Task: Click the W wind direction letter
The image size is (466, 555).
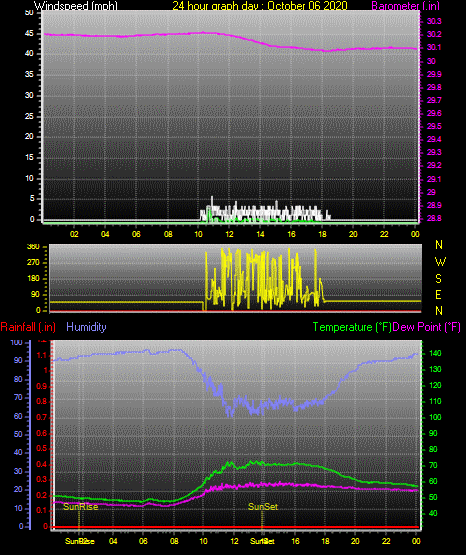Action: 440,262
